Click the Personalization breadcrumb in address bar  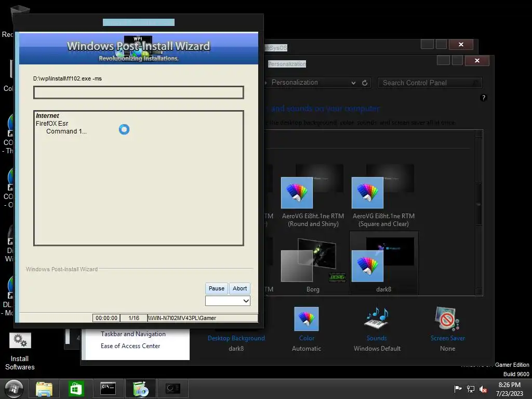pyautogui.click(x=295, y=83)
